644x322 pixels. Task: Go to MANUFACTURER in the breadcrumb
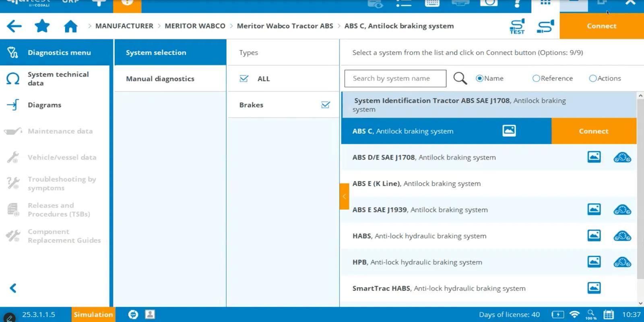[124, 26]
